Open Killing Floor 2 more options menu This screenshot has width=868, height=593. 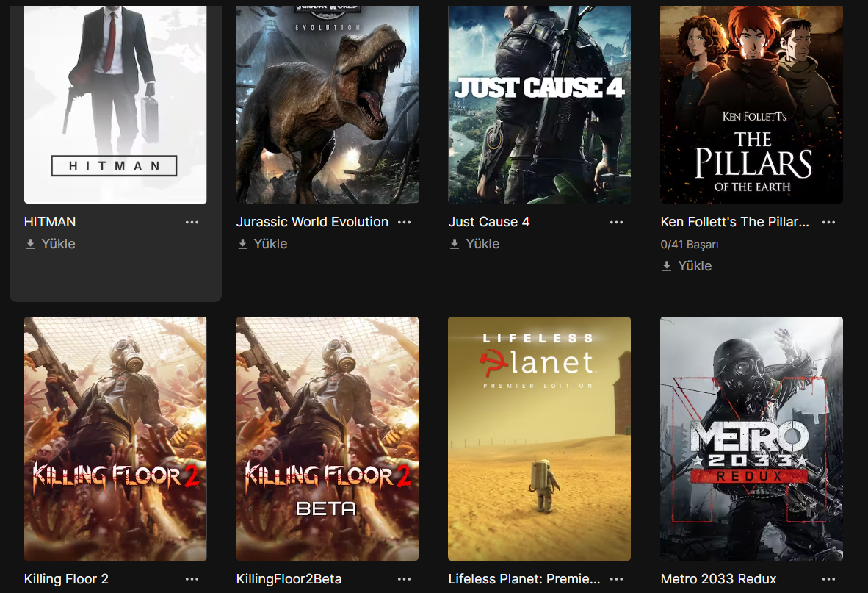(x=192, y=578)
